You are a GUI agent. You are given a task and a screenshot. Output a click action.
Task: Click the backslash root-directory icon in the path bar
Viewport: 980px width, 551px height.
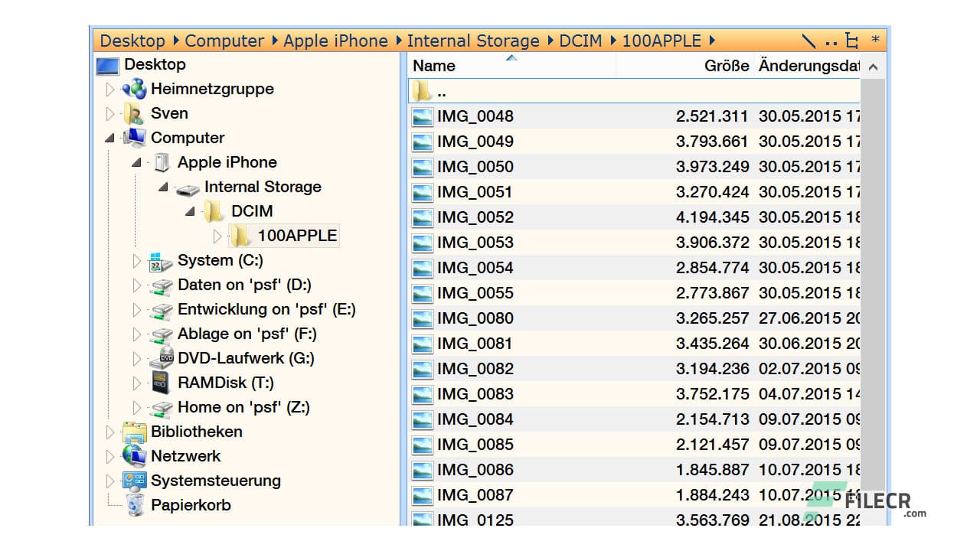click(808, 41)
